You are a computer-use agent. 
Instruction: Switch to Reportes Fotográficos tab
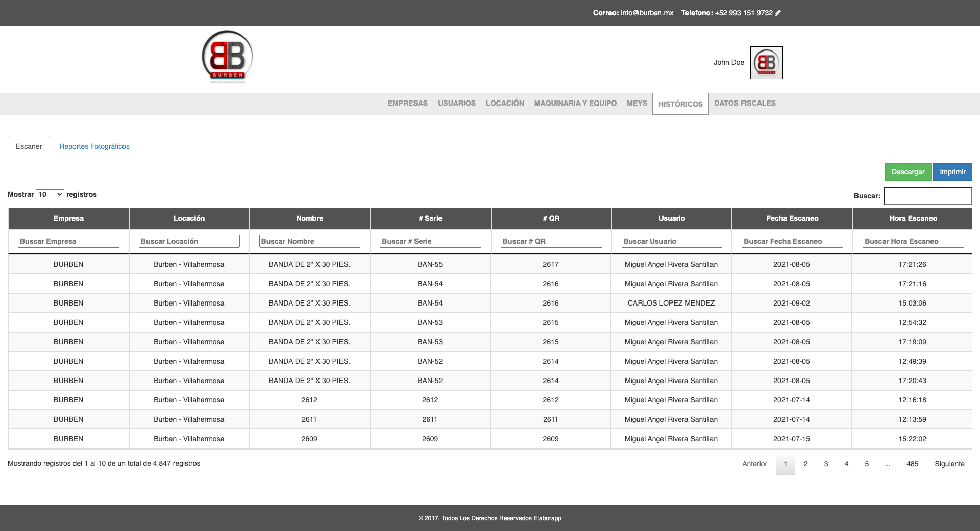tap(94, 146)
